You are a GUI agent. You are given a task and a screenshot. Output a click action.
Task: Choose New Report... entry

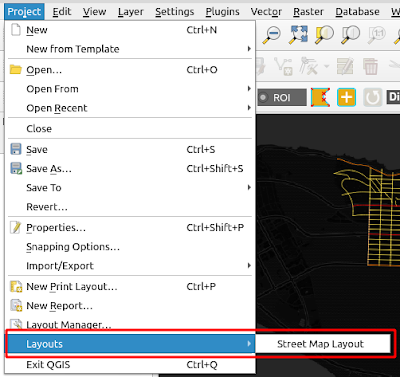(x=130, y=306)
